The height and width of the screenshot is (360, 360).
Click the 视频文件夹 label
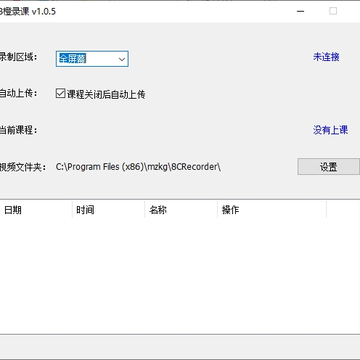click(x=23, y=167)
